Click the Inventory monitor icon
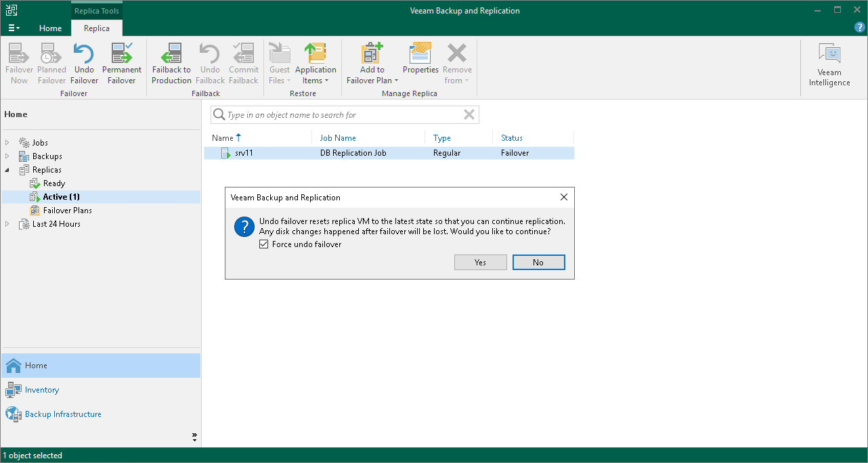This screenshot has width=868, height=463. pos(14,390)
